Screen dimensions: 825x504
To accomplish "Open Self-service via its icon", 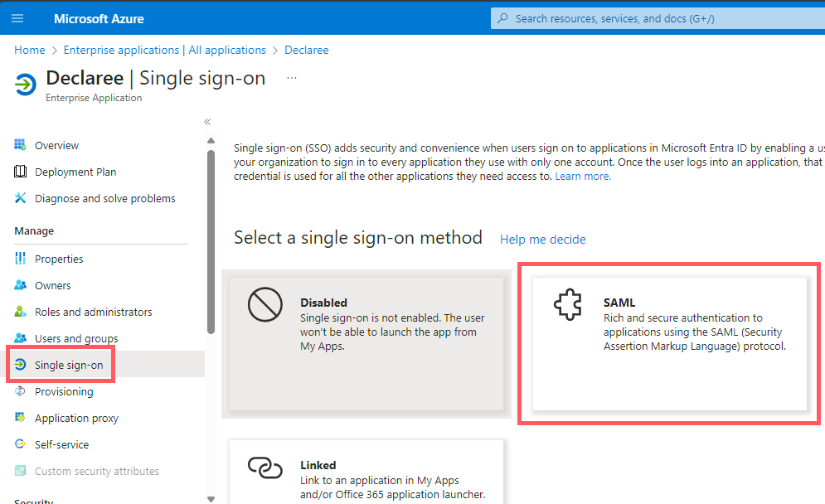I will click(x=18, y=444).
